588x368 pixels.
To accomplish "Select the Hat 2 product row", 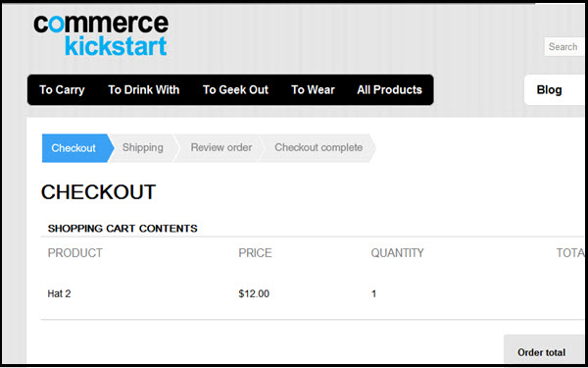I will [x=312, y=293].
